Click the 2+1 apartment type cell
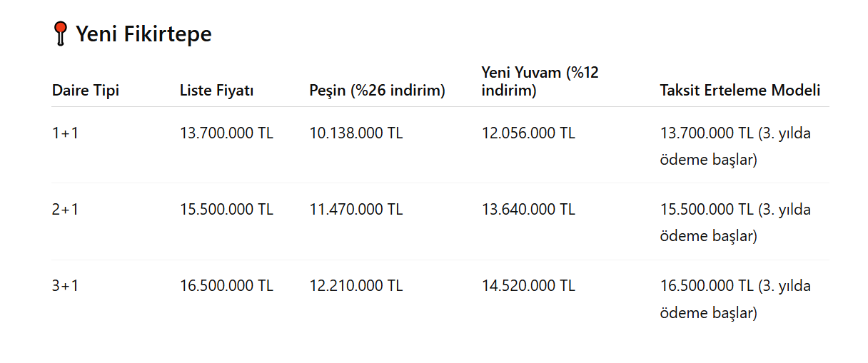This screenshot has width=868, height=363. [66, 210]
